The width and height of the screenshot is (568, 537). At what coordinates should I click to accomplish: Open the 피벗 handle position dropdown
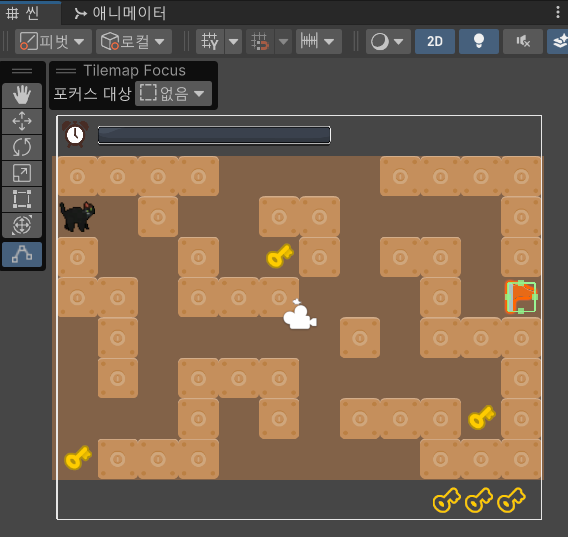point(53,42)
